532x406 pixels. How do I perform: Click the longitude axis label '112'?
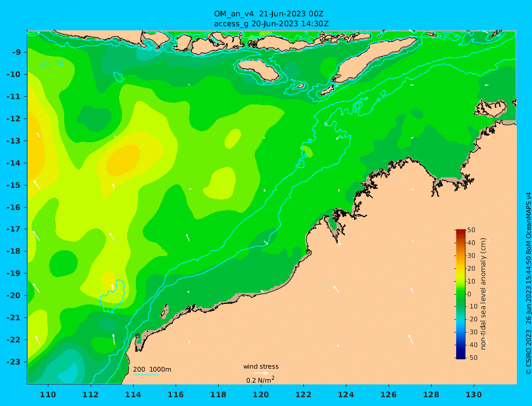click(x=90, y=395)
